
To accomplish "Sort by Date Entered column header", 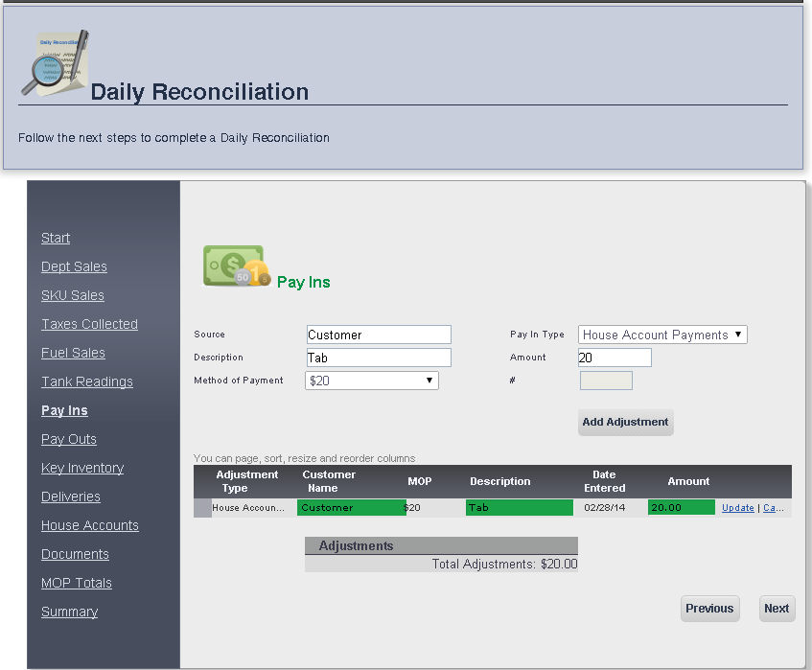I will pos(604,481).
